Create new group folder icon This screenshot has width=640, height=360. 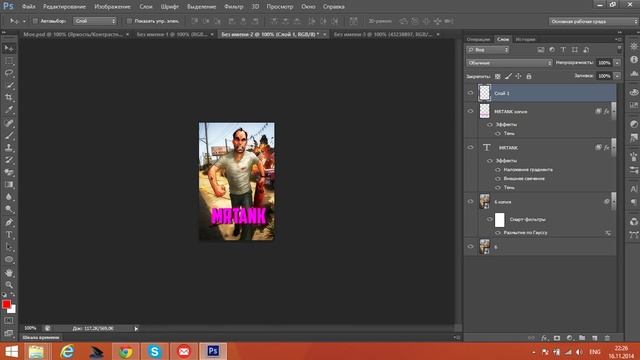(582, 338)
